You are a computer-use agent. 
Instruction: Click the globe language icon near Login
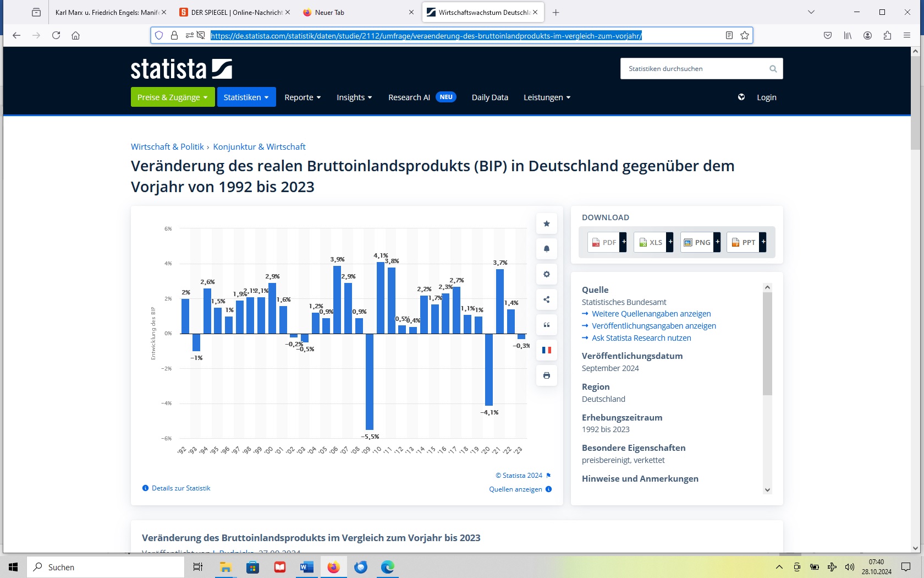point(741,97)
